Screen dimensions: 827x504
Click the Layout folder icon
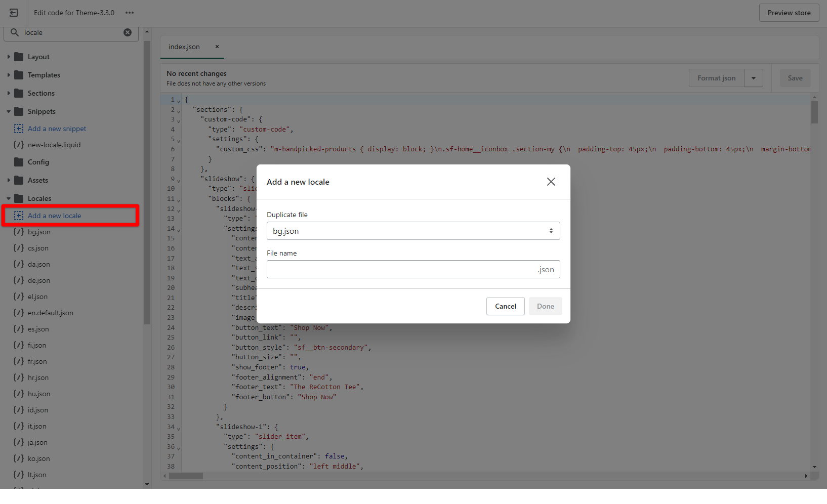(19, 57)
